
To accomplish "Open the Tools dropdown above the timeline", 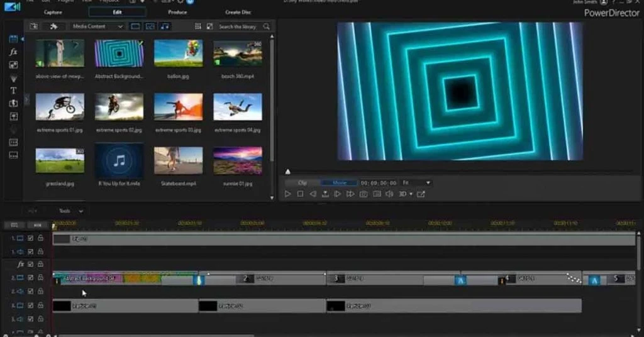I will 70,211.
